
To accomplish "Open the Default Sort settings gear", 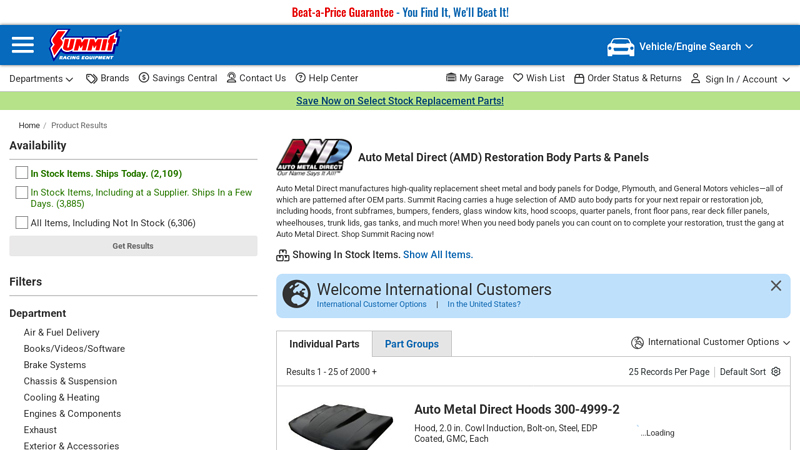I will click(776, 371).
